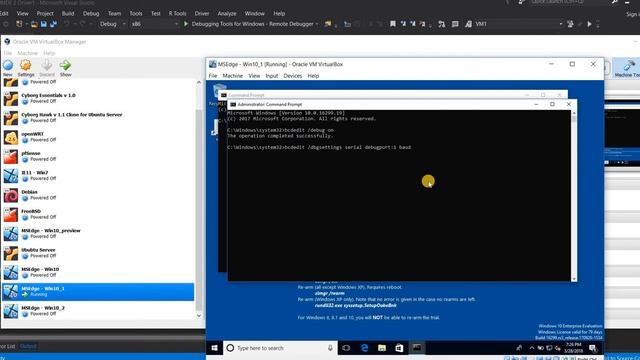Open the Analyze menu in Visual Studio
640x360 pixels.
227,13
